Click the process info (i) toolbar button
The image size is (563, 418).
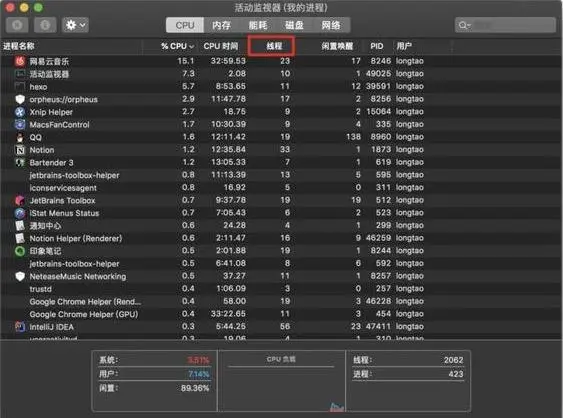45,25
